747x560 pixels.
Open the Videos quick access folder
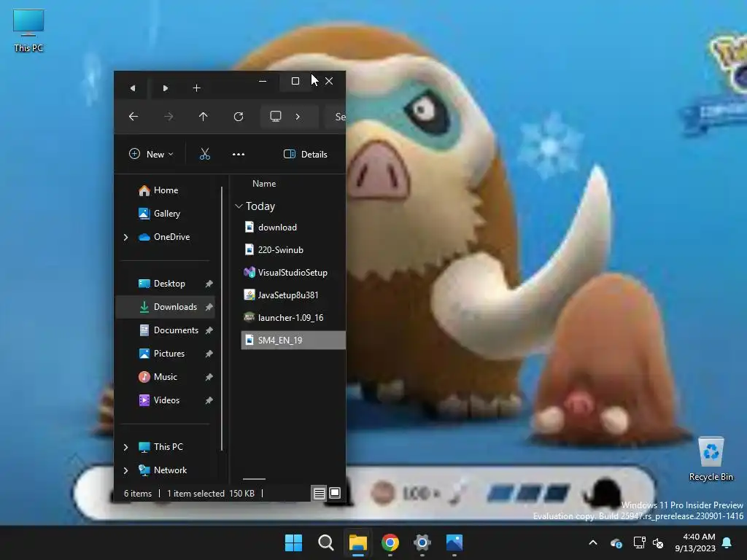click(x=166, y=400)
